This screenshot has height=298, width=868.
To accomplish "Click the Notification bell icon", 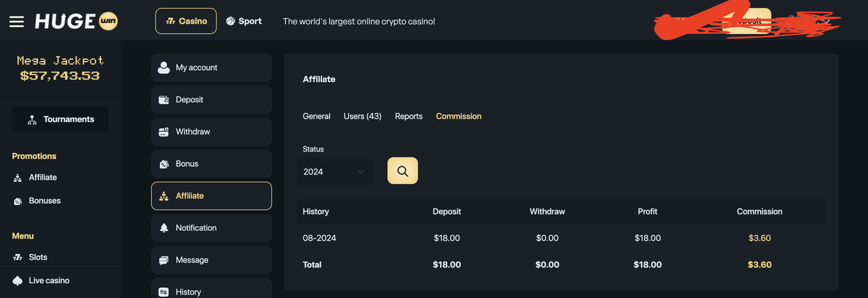I will (163, 228).
